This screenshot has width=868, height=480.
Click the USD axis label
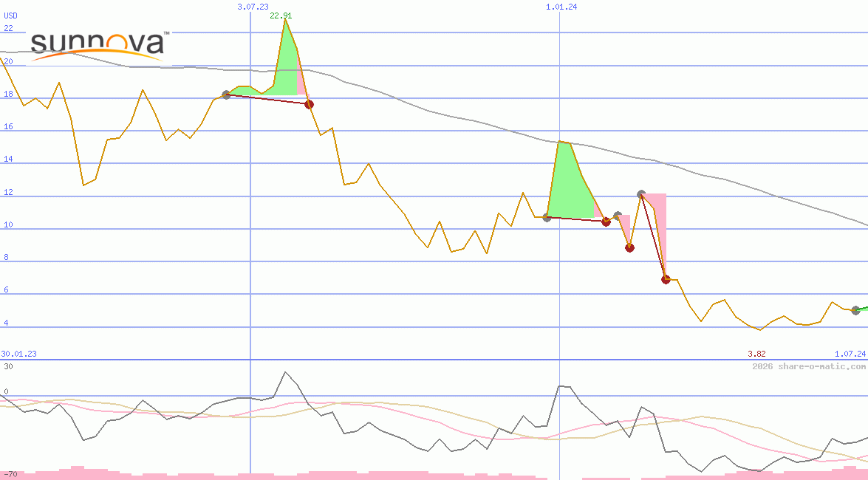coord(9,15)
